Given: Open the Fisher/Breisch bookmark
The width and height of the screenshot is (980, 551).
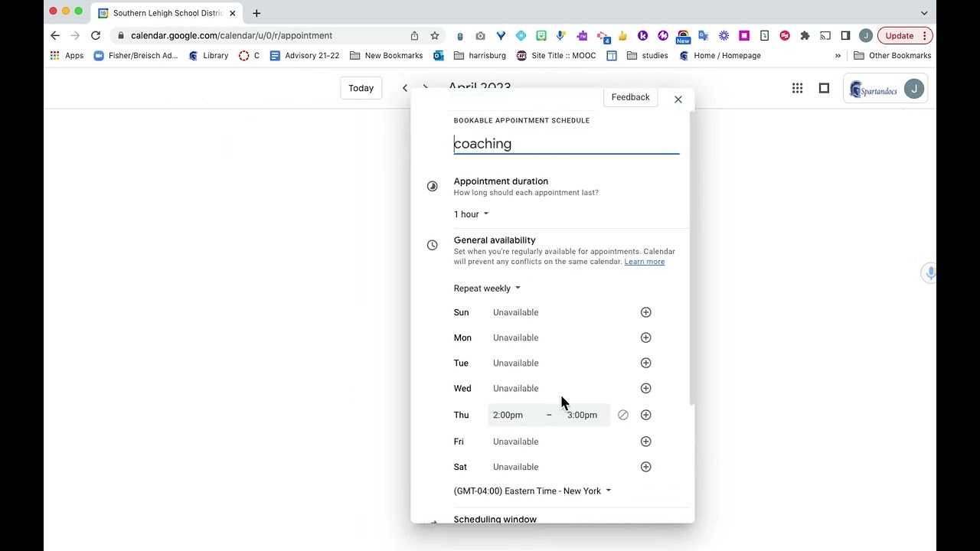Looking at the screenshot, I should 136,56.
